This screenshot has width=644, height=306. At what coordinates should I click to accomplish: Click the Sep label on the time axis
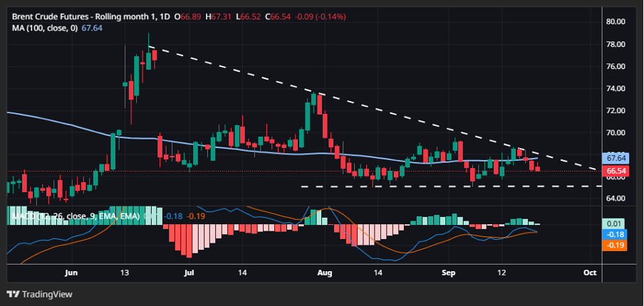coord(449,273)
